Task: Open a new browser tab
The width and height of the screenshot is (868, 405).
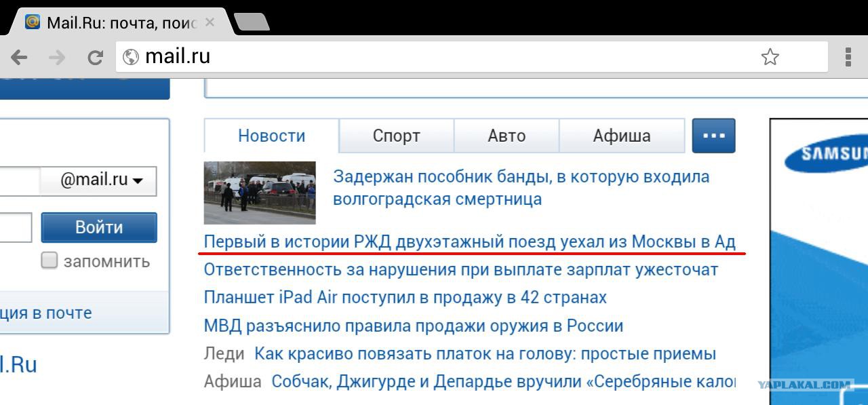Action: [x=251, y=22]
